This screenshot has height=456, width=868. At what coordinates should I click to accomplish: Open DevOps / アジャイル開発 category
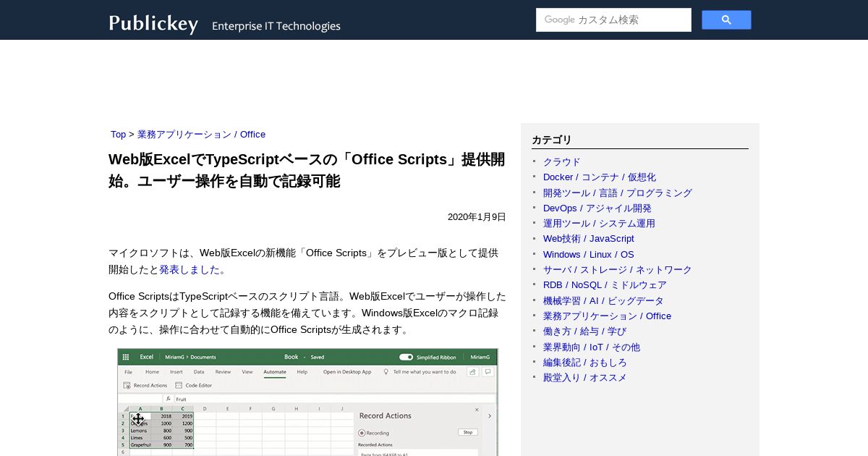[x=597, y=208]
